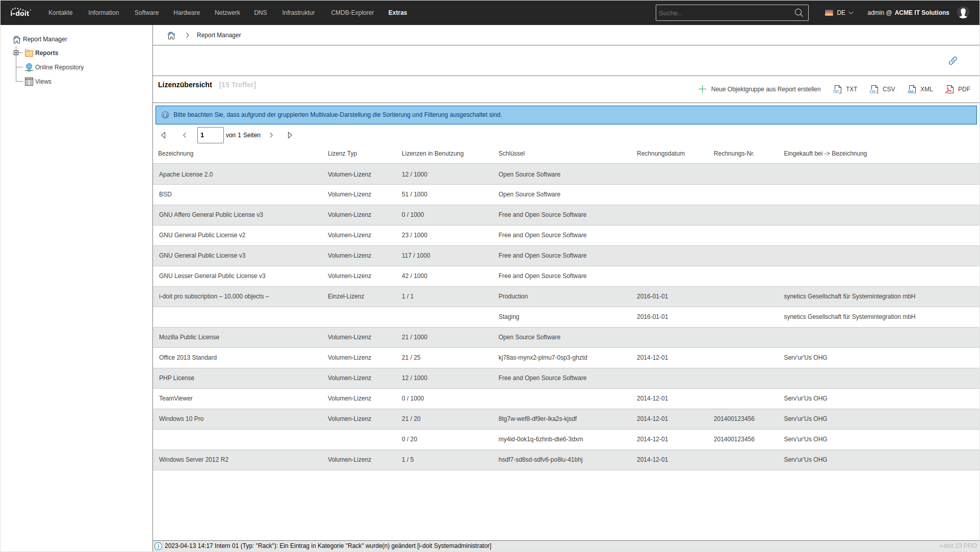Click Schlüssel column header

pyautogui.click(x=511, y=154)
